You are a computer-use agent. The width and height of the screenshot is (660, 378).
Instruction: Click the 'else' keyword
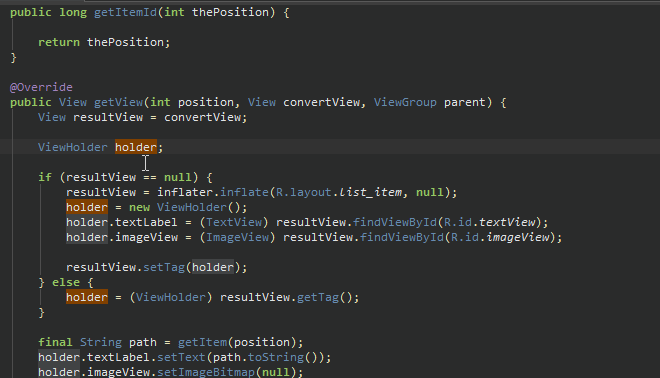click(x=66, y=282)
